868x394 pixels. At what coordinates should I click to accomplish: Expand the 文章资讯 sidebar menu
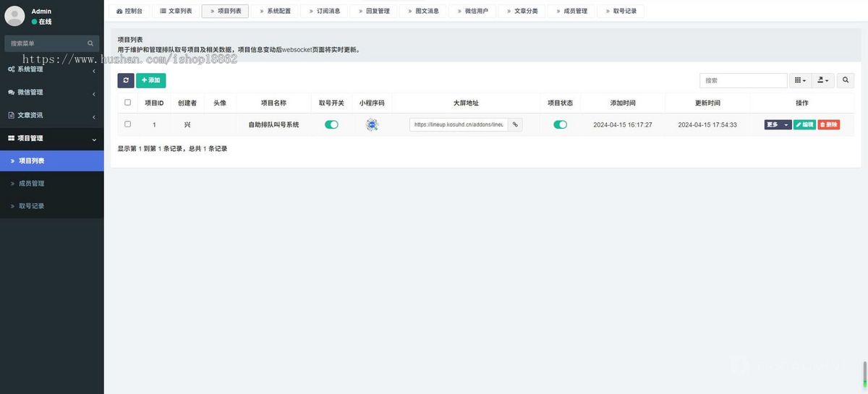[x=52, y=115]
